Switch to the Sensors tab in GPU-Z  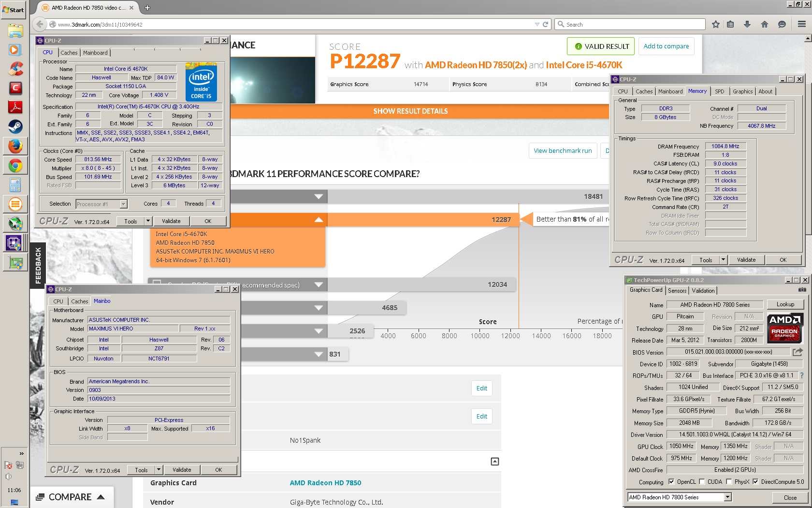(677, 291)
